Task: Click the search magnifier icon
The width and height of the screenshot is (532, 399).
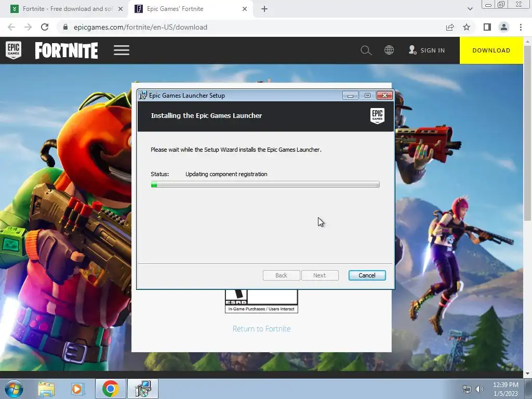Action: point(366,50)
